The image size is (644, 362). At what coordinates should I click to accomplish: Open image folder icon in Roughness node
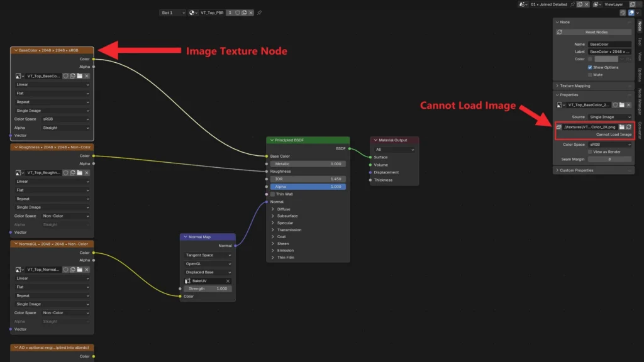(80, 173)
